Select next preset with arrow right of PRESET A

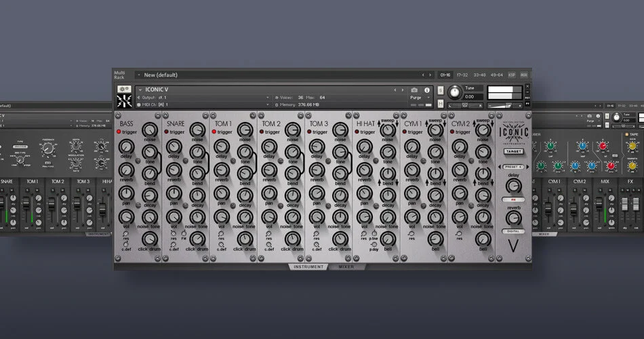528,167
